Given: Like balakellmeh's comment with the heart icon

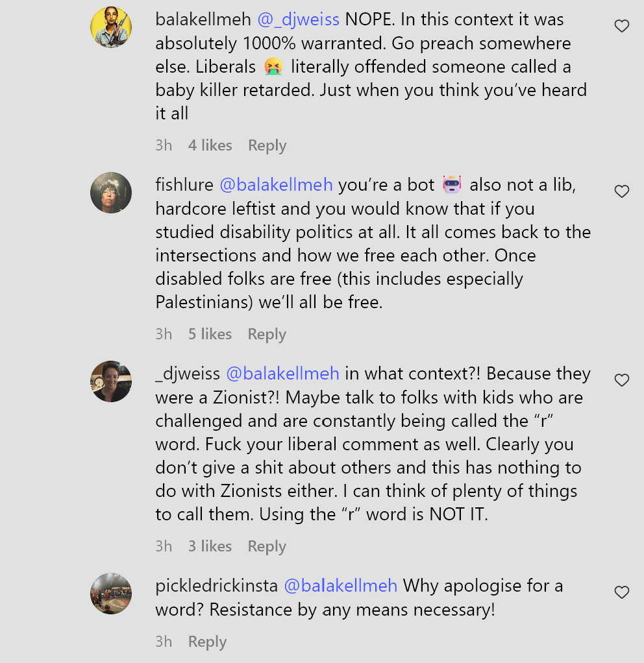Looking at the screenshot, I should coord(621,26).
